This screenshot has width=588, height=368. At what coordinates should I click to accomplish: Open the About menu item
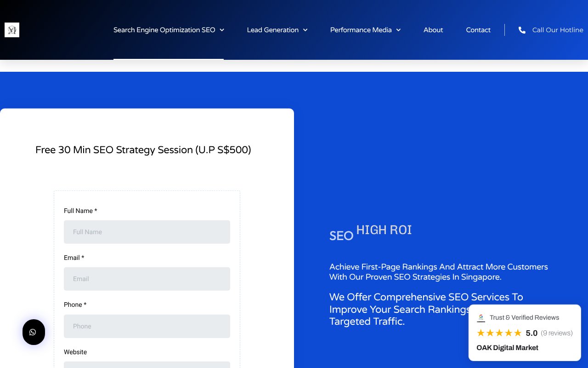coord(433,29)
